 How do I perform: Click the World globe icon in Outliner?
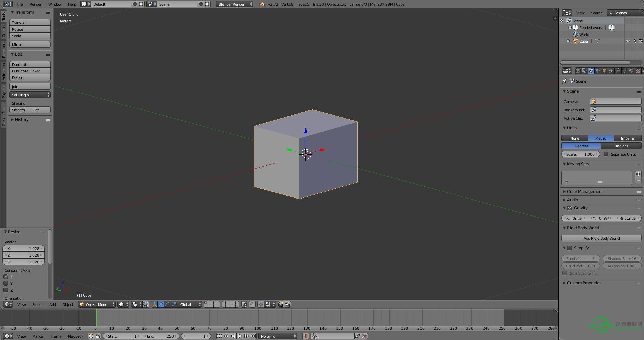575,34
